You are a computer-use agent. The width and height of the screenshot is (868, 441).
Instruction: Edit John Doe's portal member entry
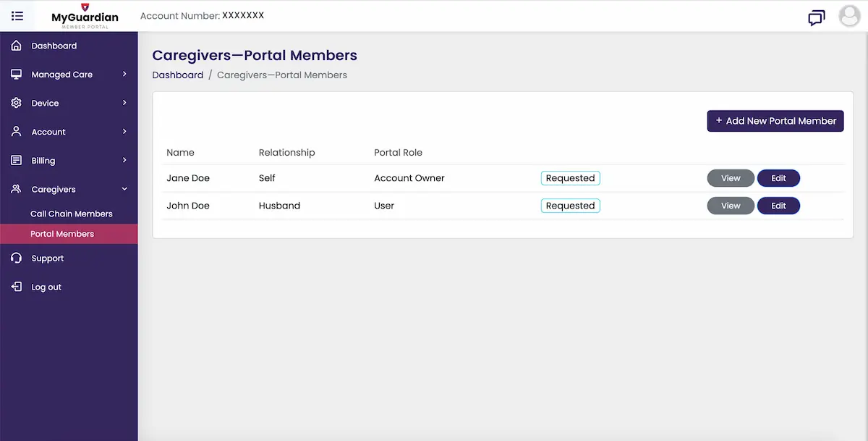(778, 206)
